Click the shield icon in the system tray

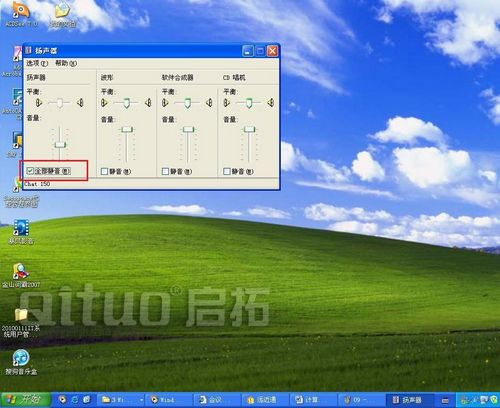click(493, 399)
